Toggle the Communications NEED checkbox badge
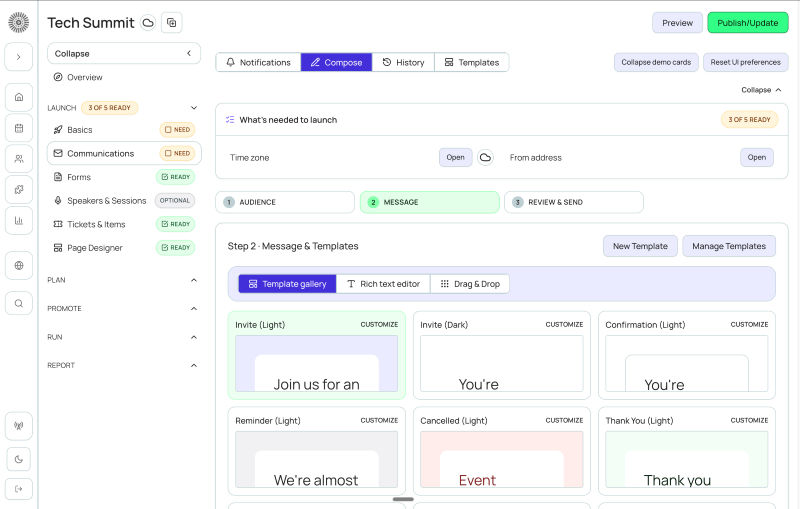 pyautogui.click(x=178, y=153)
